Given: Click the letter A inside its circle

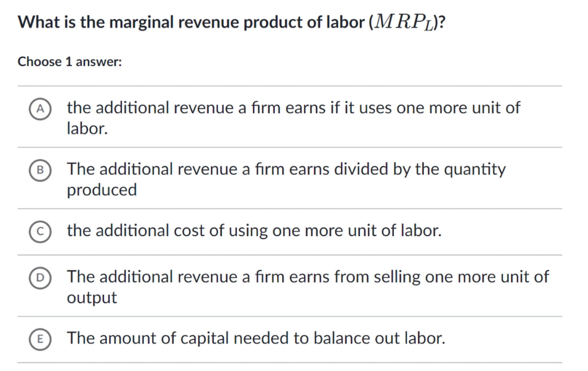Looking at the screenshot, I should 40,109.
